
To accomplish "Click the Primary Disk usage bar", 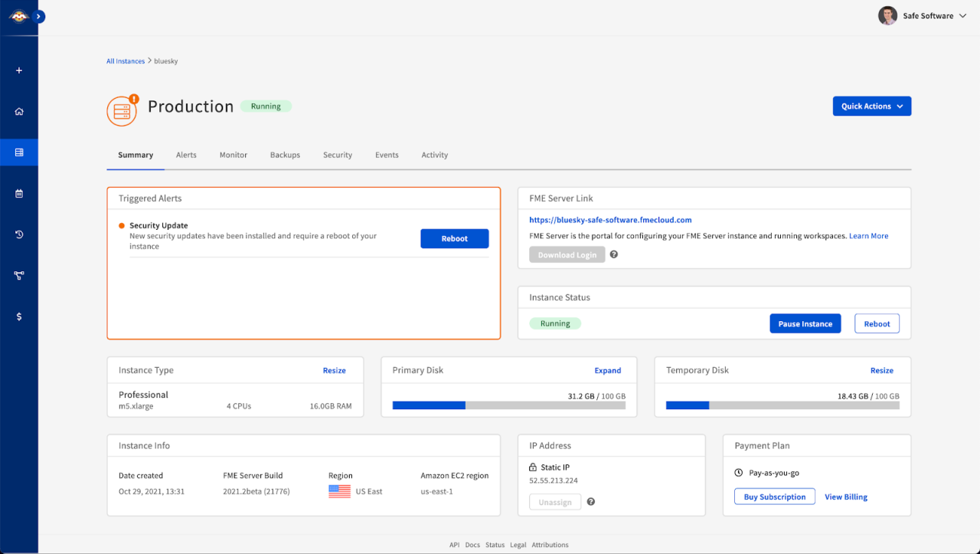I will (509, 405).
